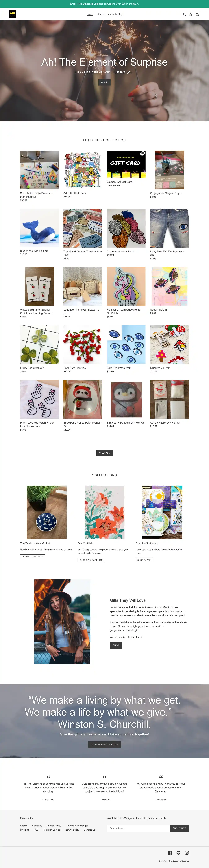Go to the Home menu item
The width and height of the screenshot is (209, 868).
(89, 14)
